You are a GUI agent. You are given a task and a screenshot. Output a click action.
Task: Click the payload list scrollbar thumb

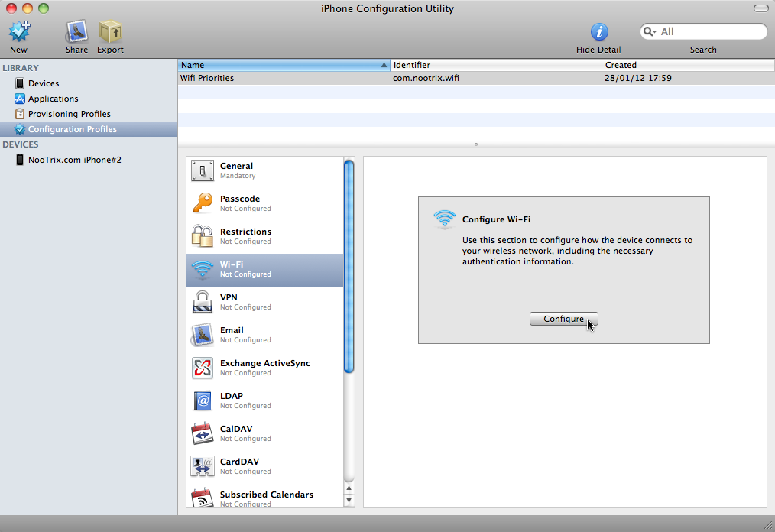click(x=349, y=266)
